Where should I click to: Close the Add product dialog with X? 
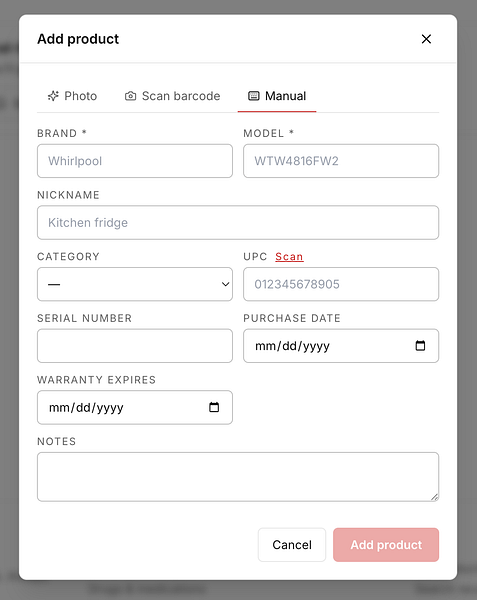click(426, 39)
